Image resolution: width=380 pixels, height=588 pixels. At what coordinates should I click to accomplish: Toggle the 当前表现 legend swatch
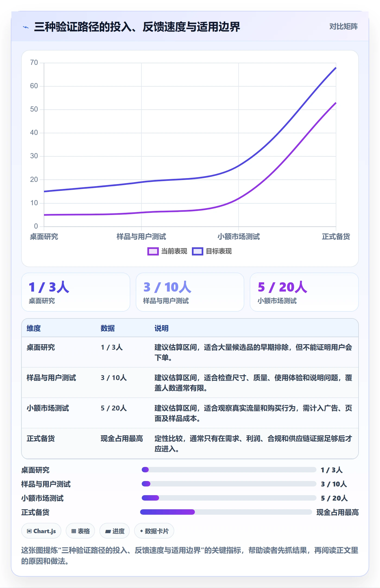[x=153, y=251]
